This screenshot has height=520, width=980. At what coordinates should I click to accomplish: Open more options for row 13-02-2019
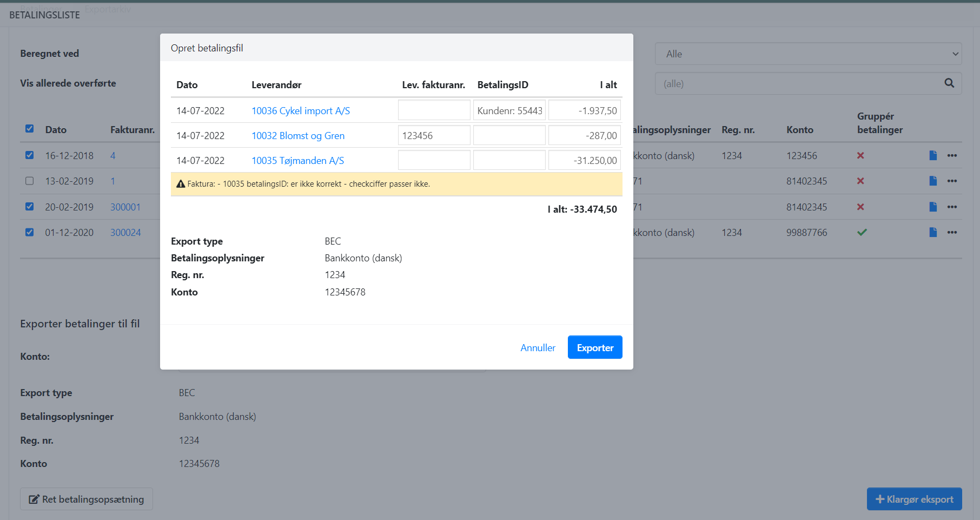click(x=952, y=181)
